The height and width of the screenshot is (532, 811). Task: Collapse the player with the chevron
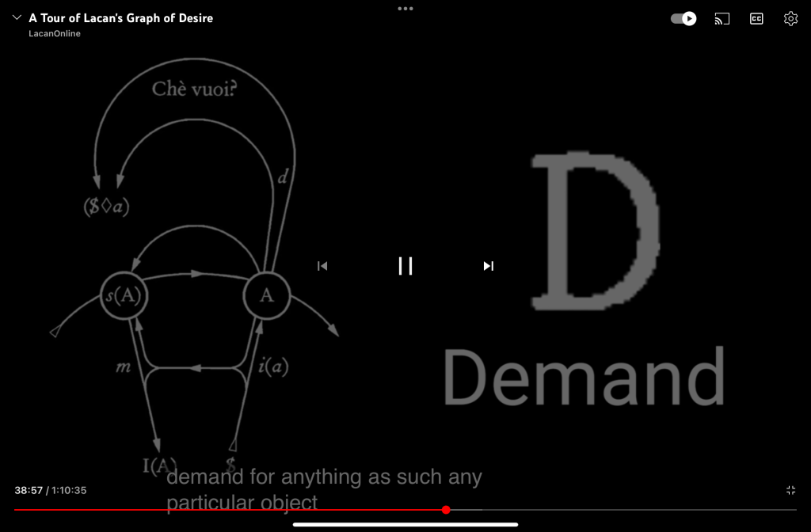17,17
